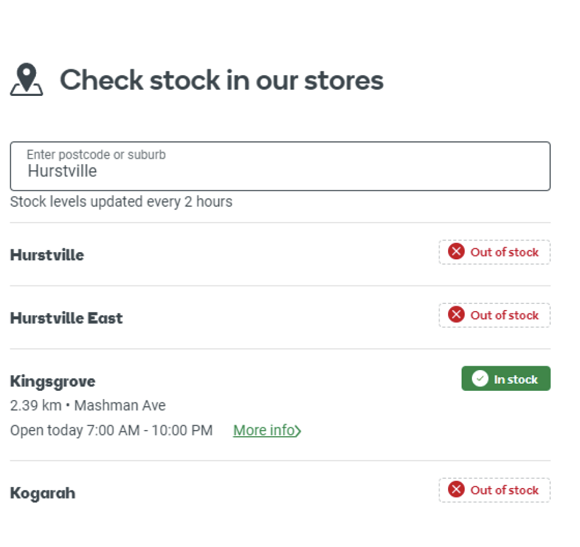Click the map pin location icon
The image size is (580, 547).
27,80
